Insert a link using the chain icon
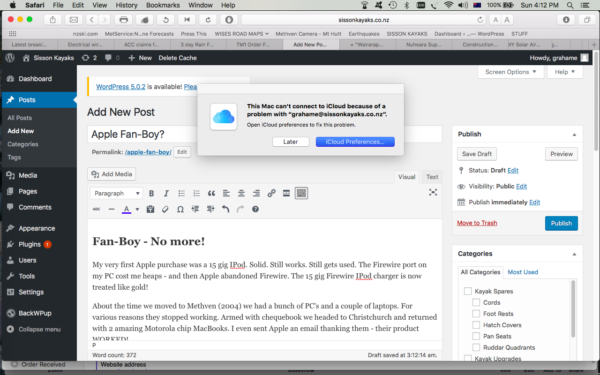The height and width of the screenshot is (375, 600). pyautogui.click(x=271, y=193)
